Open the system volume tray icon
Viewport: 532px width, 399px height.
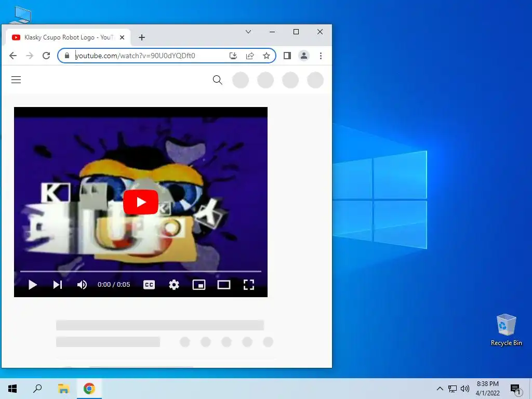click(x=465, y=389)
